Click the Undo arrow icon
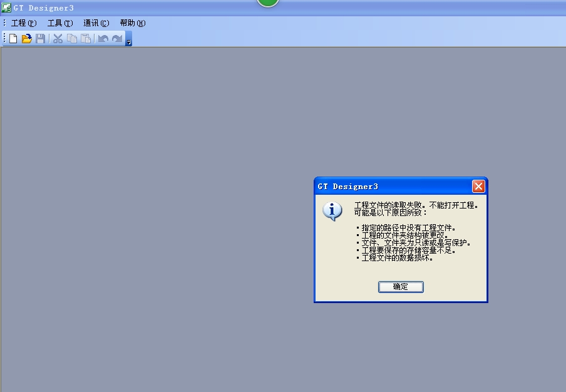The image size is (566, 392). [103, 38]
